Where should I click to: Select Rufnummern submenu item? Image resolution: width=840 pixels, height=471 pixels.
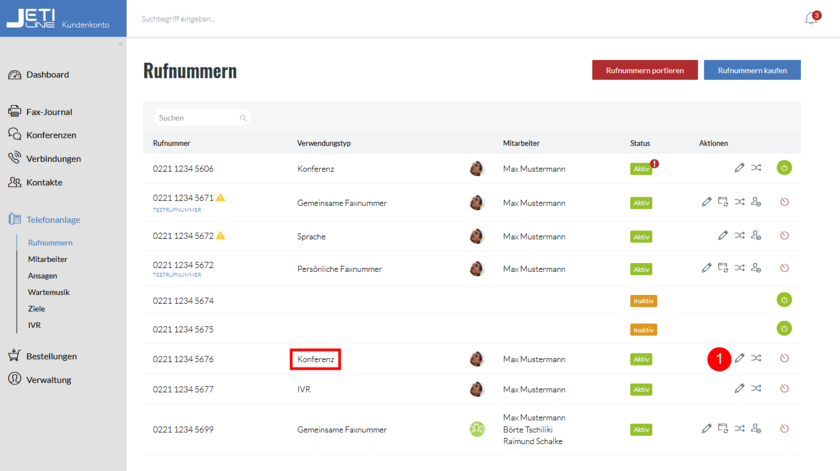pyautogui.click(x=50, y=243)
